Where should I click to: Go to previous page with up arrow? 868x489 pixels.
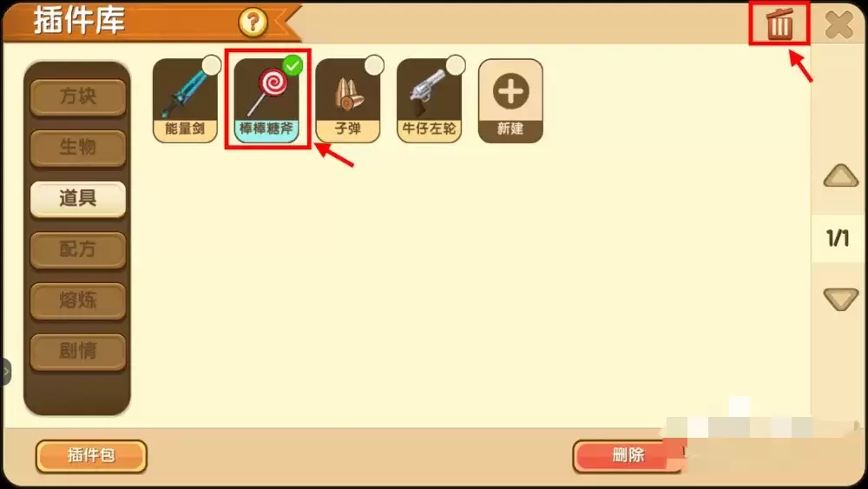pos(840,175)
